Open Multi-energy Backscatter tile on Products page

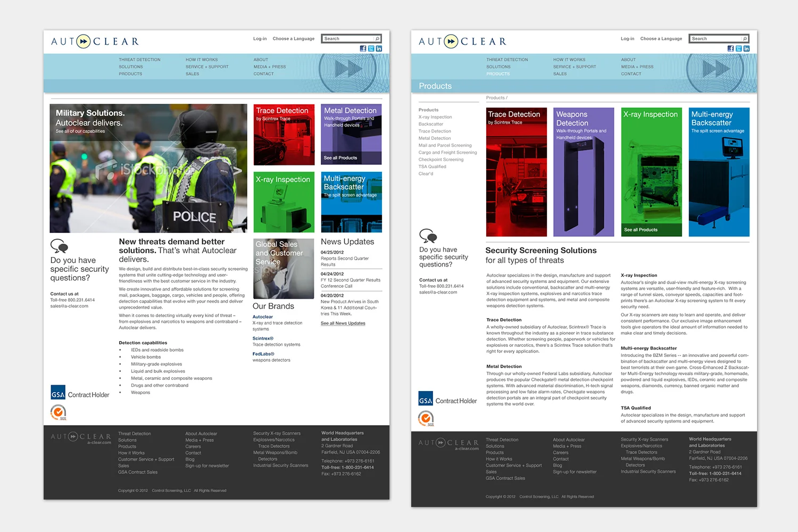(719, 172)
